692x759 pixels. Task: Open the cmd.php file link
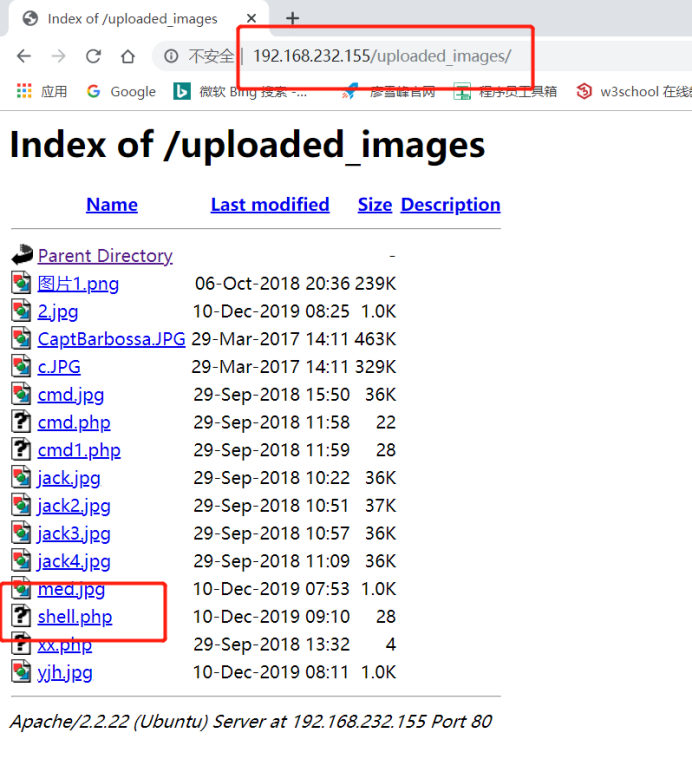tap(74, 423)
